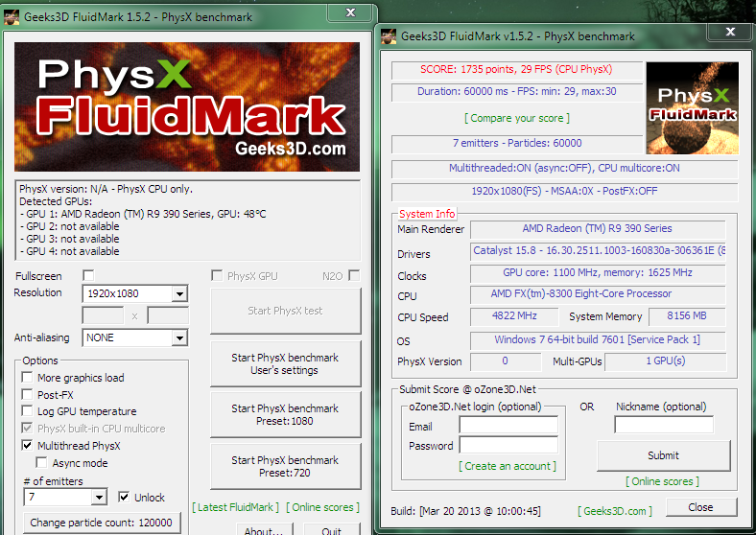Open the Latest FluidMark link

235,507
